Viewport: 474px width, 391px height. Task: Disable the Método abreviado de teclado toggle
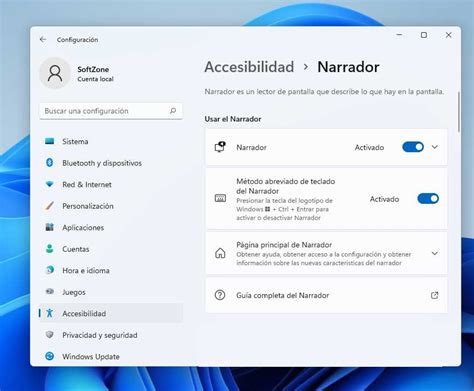point(428,199)
